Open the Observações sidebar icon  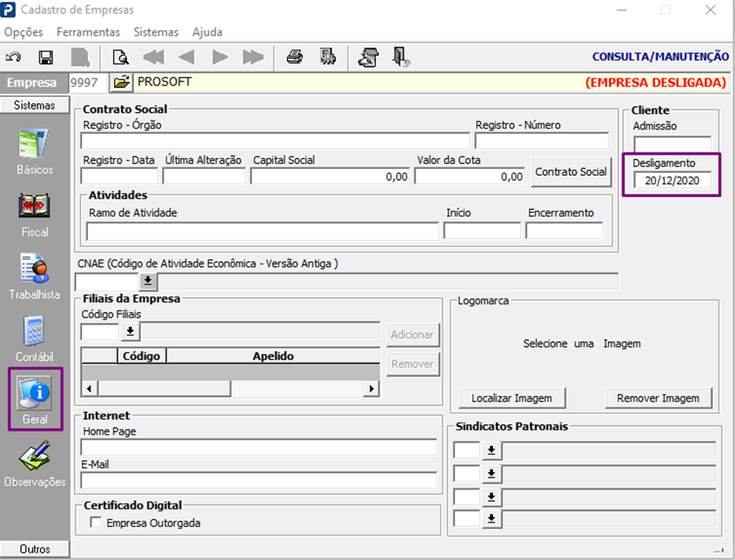(x=34, y=457)
